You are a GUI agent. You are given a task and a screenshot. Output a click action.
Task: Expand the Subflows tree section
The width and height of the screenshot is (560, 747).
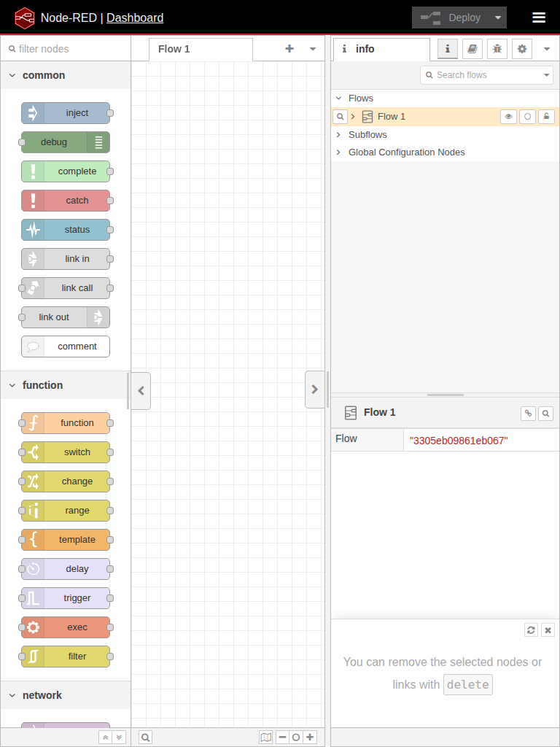tap(338, 135)
